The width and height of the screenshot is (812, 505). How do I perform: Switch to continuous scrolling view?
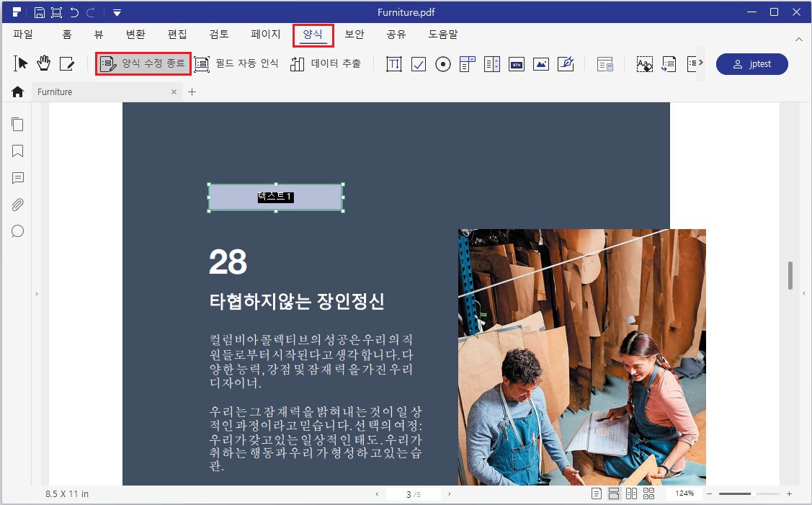[x=614, y=493]
